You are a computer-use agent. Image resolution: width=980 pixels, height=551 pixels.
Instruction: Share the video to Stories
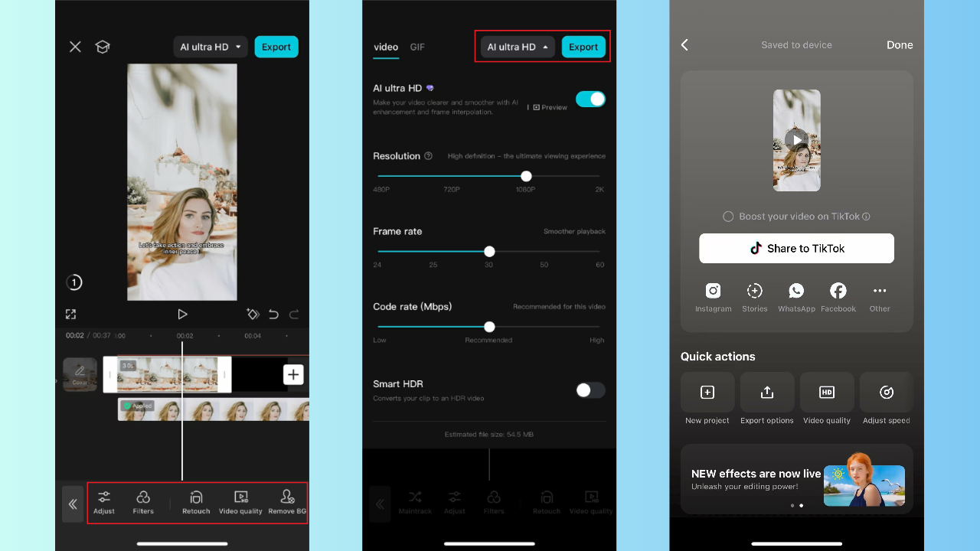[754, 297]
